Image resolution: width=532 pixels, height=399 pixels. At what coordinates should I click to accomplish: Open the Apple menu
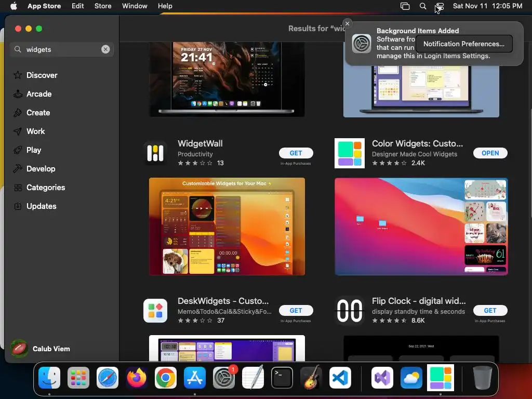14,6
